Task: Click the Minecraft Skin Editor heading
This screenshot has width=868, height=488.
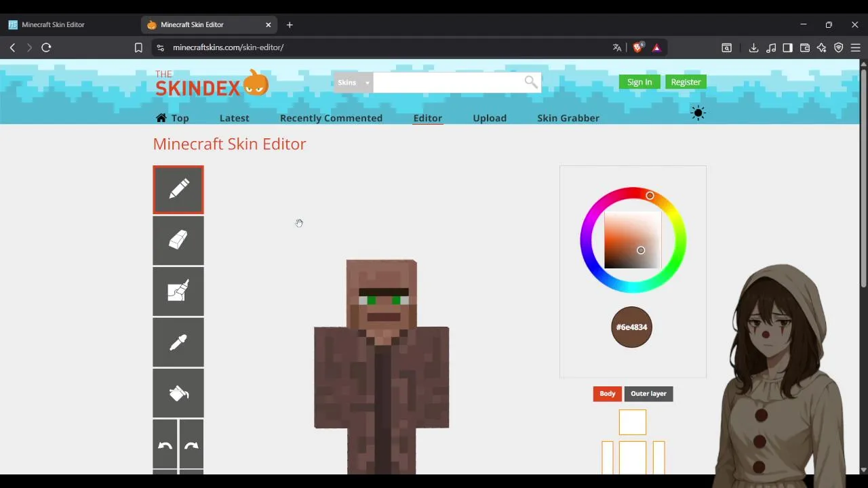Action: tap(229, 144)
